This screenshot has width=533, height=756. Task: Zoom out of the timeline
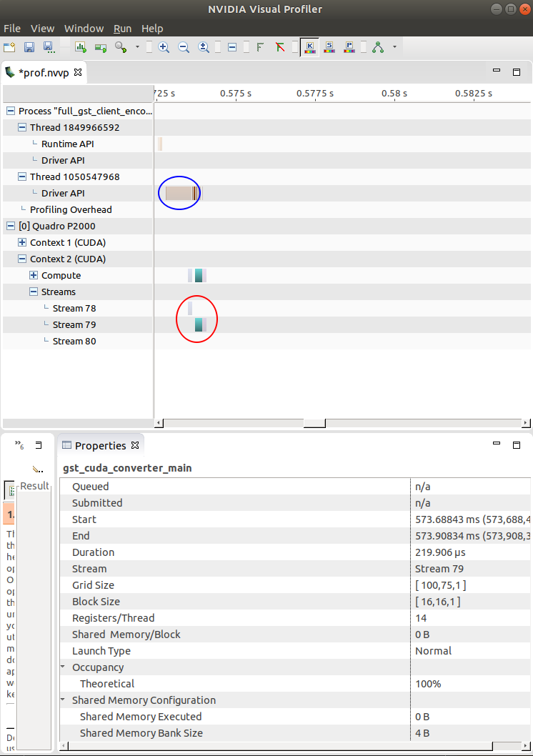pyautogui.click(x=184, y=47)
